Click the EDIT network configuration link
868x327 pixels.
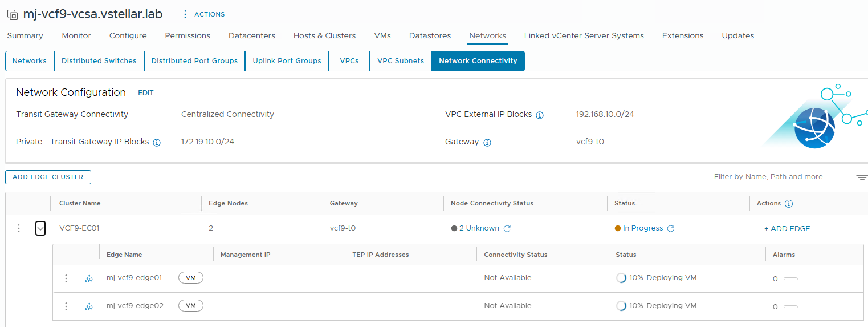146,93
